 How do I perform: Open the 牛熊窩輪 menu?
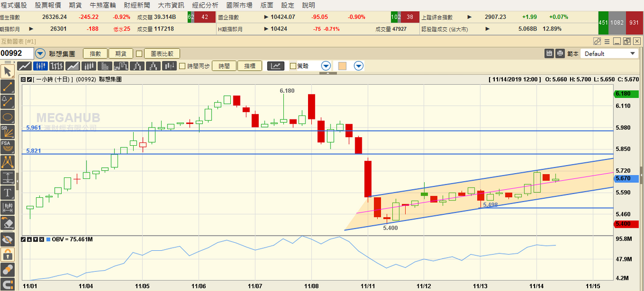pyautogui.click(x=103, y=5)
